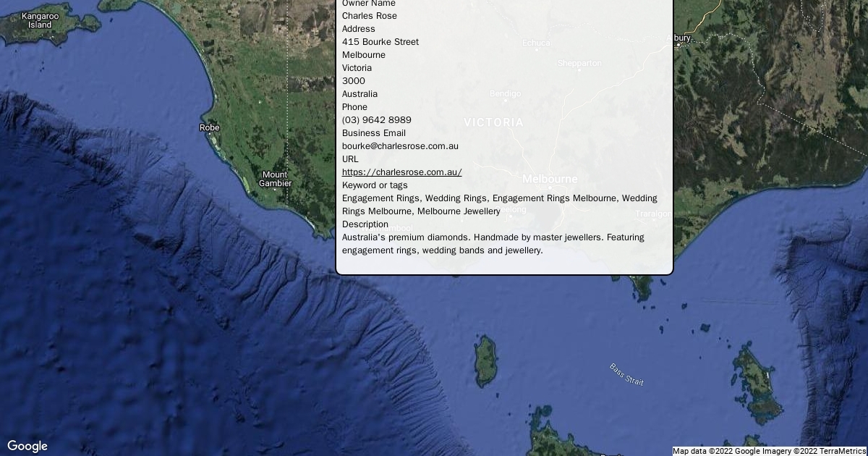
Task: Click the Google logo on the map
Action: pyautogui.click(x=27, y=446)
